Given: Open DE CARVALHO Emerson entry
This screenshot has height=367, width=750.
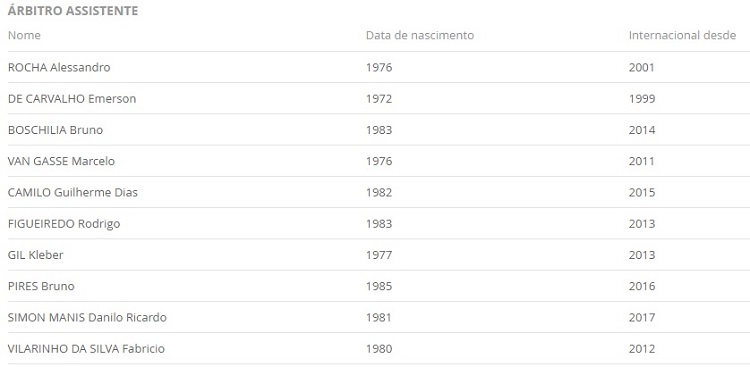Looking at the screenshot, I should (72, 99).
